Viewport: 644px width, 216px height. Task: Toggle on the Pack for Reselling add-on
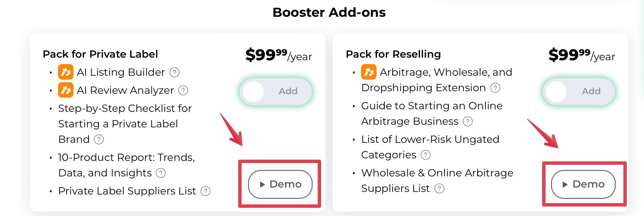click(579, 91)
